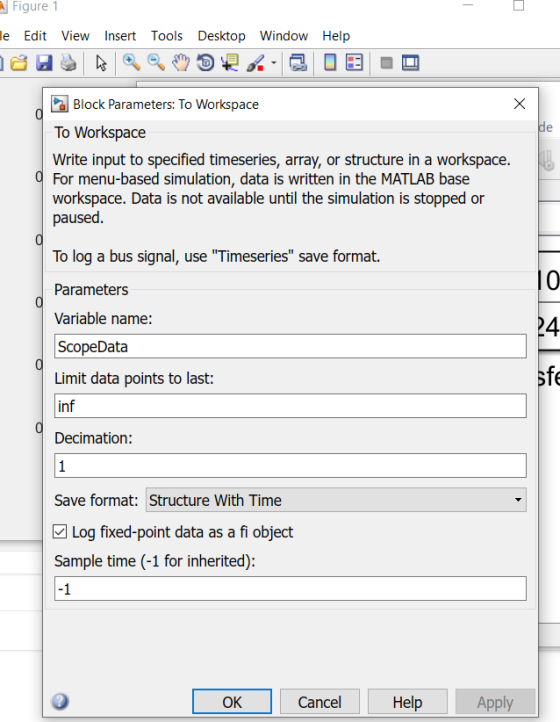Click the To Workspace dialog title icon
Viewport: 560px width, 722px height.
[x=59, y=104]
